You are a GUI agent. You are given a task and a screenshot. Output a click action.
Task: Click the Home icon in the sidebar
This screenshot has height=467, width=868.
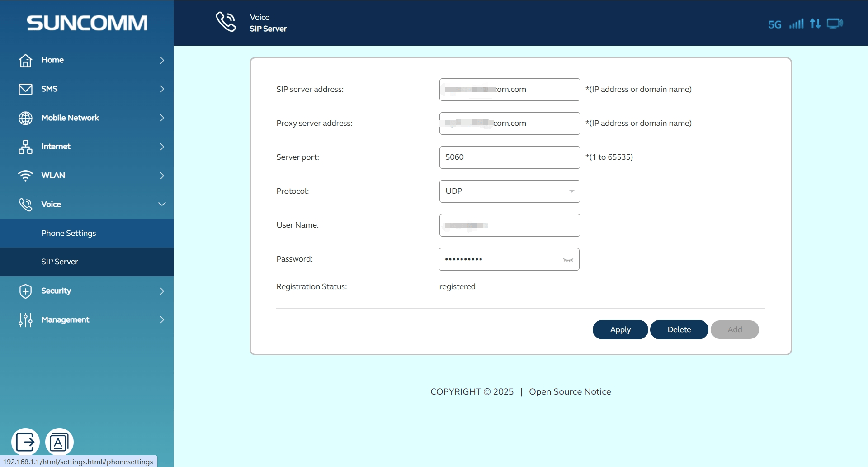point(26,60)
